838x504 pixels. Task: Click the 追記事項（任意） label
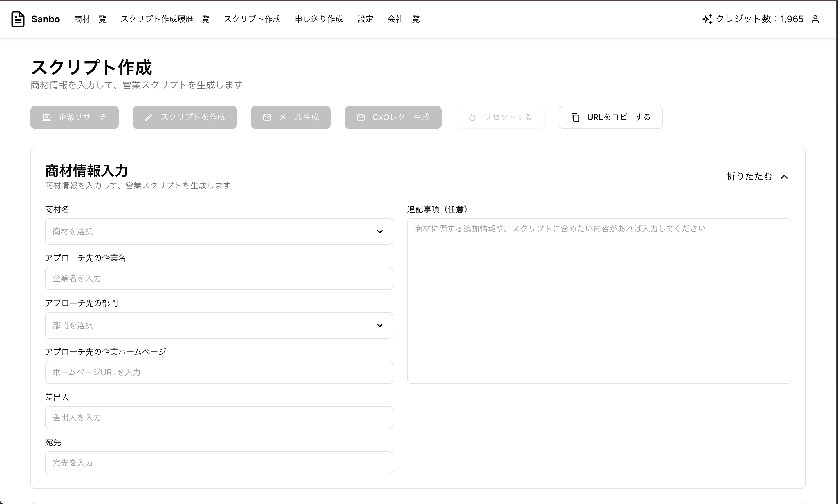coord(437,209)
